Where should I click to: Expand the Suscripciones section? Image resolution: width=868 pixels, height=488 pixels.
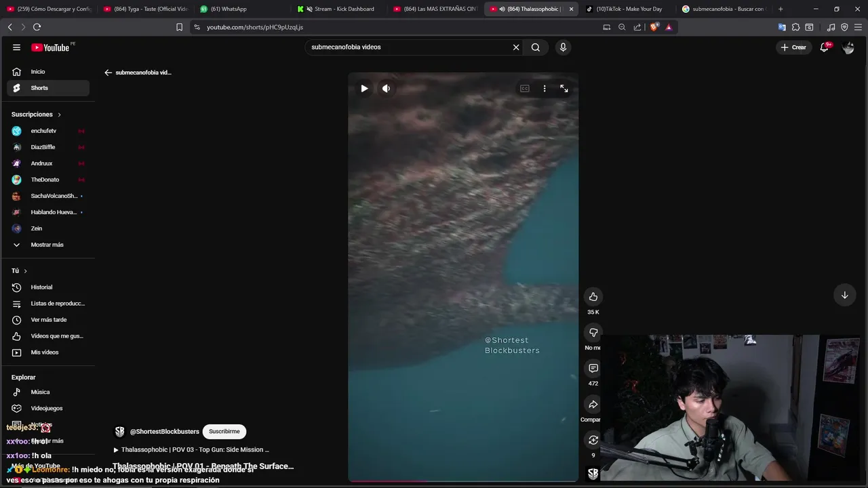click(x=37, y=115)
